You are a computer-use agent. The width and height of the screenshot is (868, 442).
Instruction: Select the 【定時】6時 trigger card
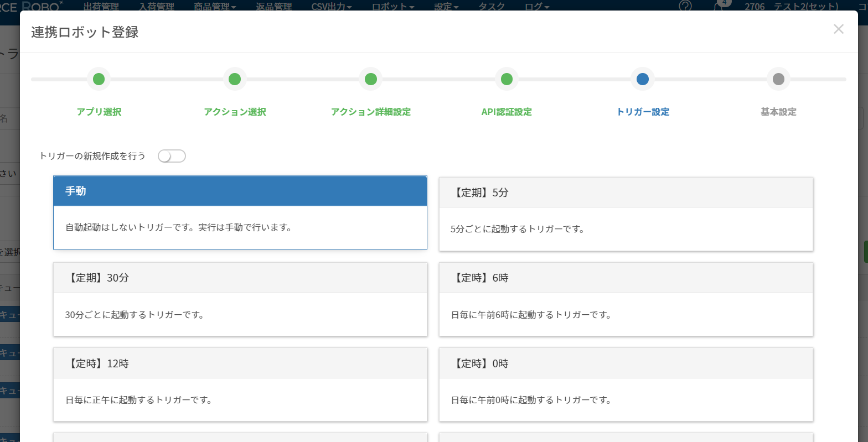point(626,299)
